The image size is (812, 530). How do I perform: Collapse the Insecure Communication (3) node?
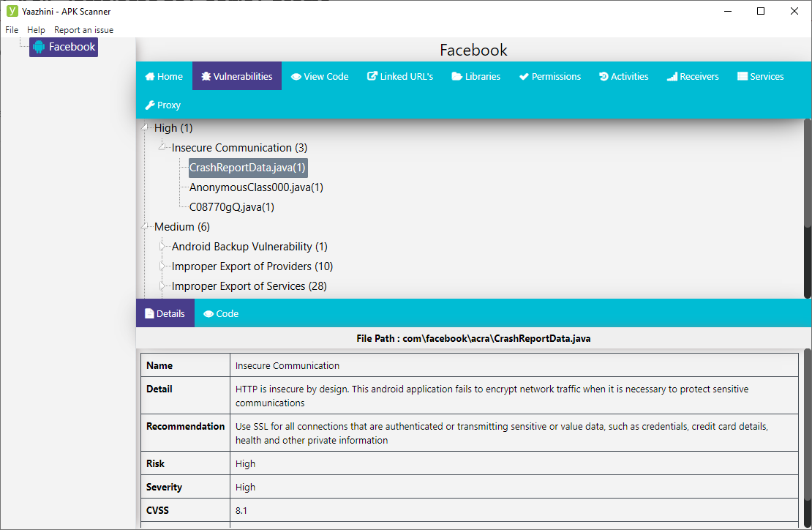pyautogui.click(x=162, y=146)
